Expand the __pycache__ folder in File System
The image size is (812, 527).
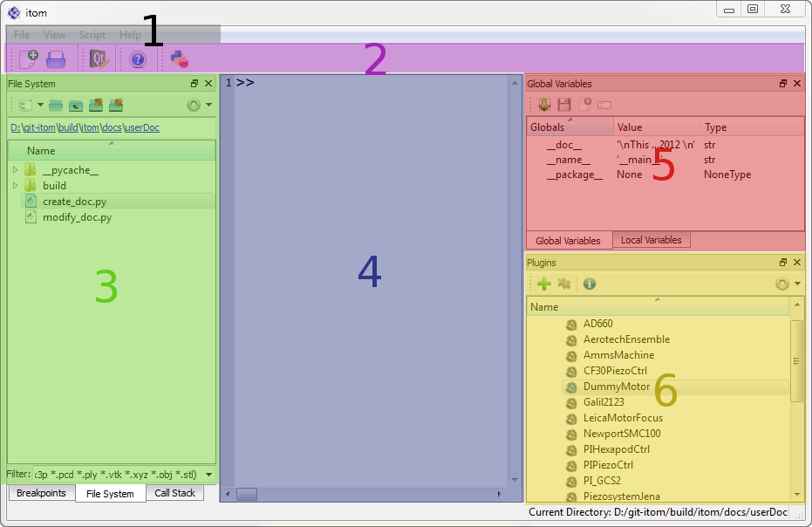14,171
